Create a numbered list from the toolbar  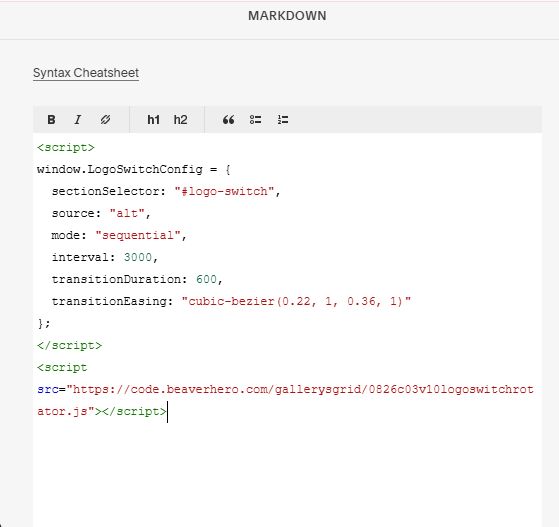[x=283, y=120]
